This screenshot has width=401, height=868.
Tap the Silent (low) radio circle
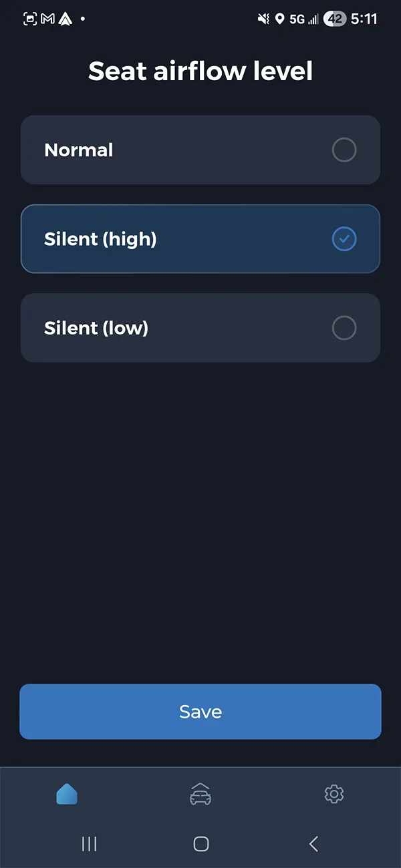pyautogui.click(x=344, y=328)
